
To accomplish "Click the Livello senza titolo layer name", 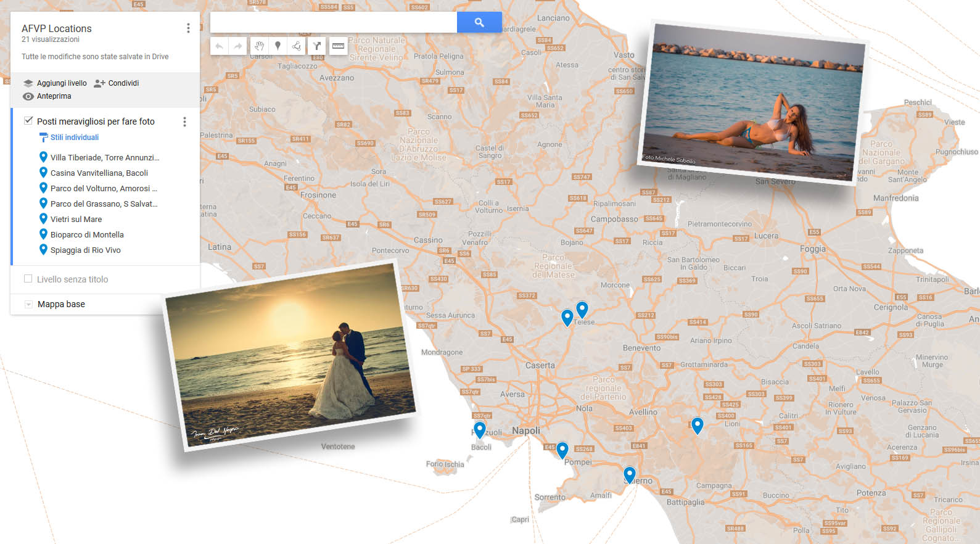I will 72,279.
